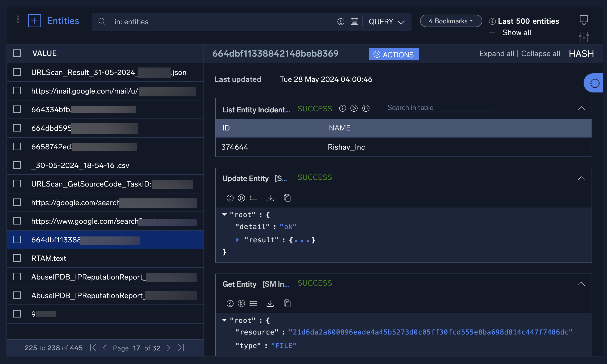The height and width of the screenshot is (364, 607).
Task: Collapse the List Entity Incidents section
Action: coord(581,108)
